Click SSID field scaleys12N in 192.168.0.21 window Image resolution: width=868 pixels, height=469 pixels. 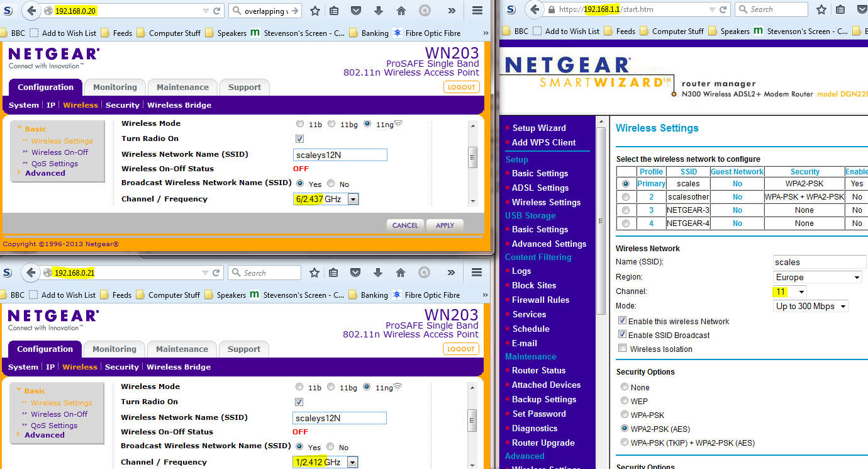340,418
